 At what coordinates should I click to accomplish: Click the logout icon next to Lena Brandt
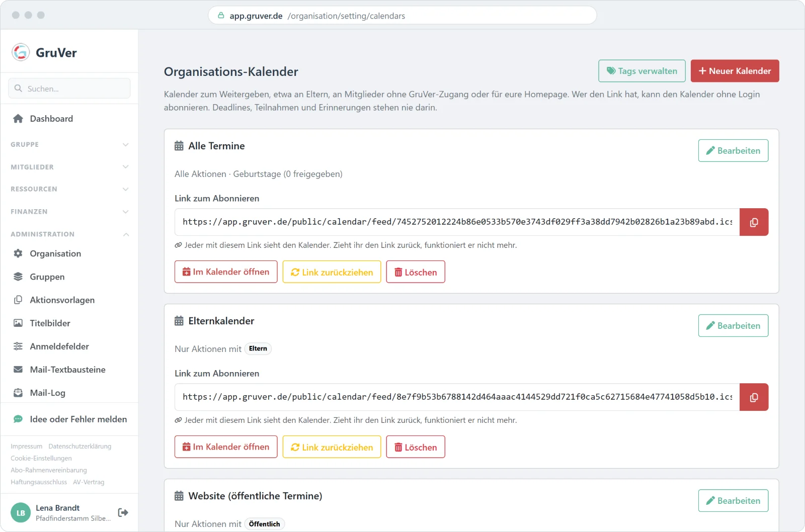[x=123, y=512]
